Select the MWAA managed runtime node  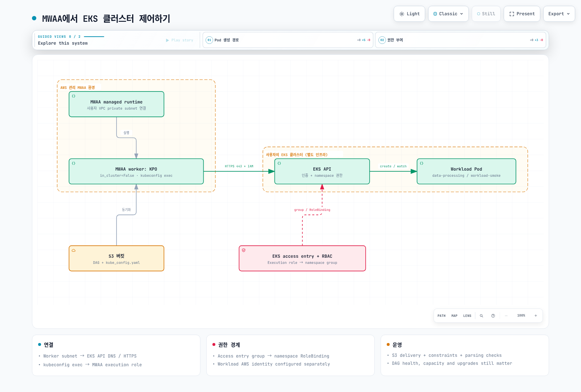117,104
